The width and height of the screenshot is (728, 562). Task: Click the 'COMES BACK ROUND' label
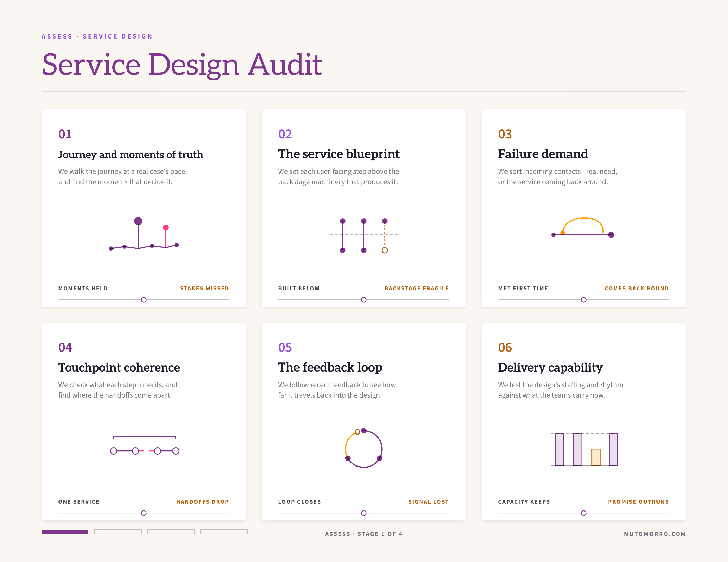[637, 289]
